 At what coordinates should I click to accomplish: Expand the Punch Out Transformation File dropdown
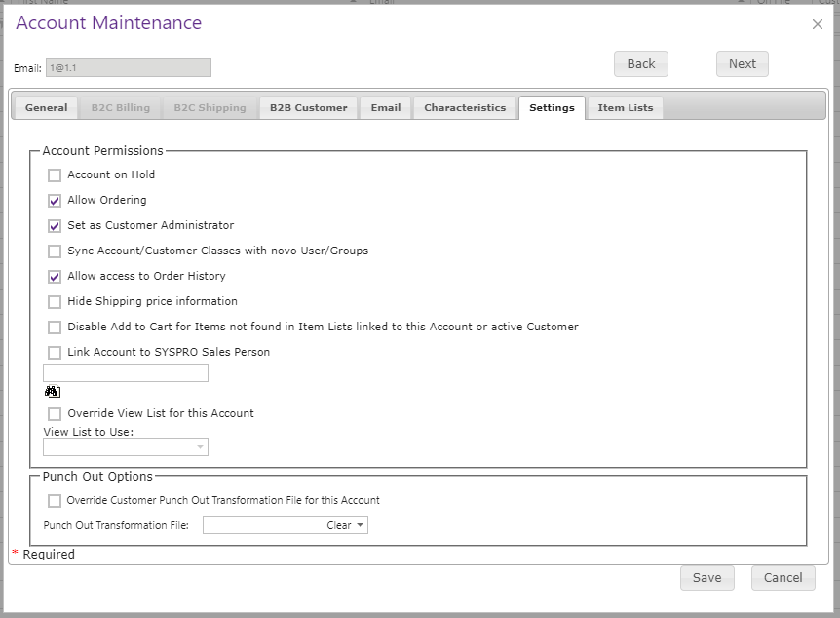pos(285,525)
